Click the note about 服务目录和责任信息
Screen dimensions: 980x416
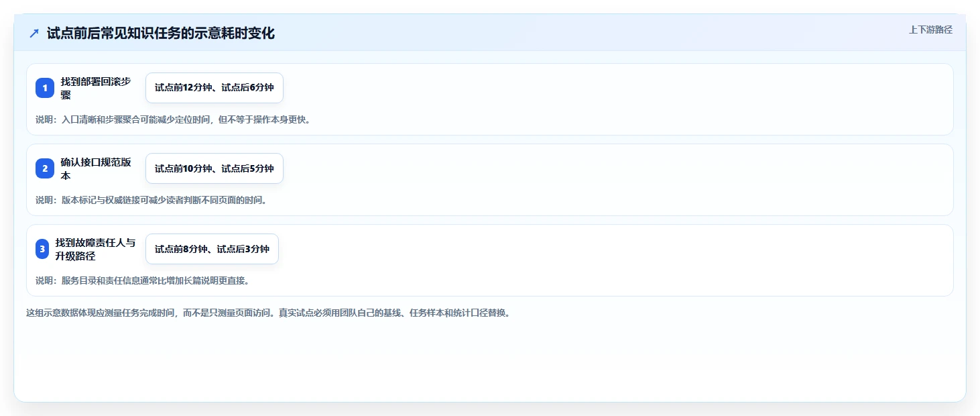(x=143, y=280)
